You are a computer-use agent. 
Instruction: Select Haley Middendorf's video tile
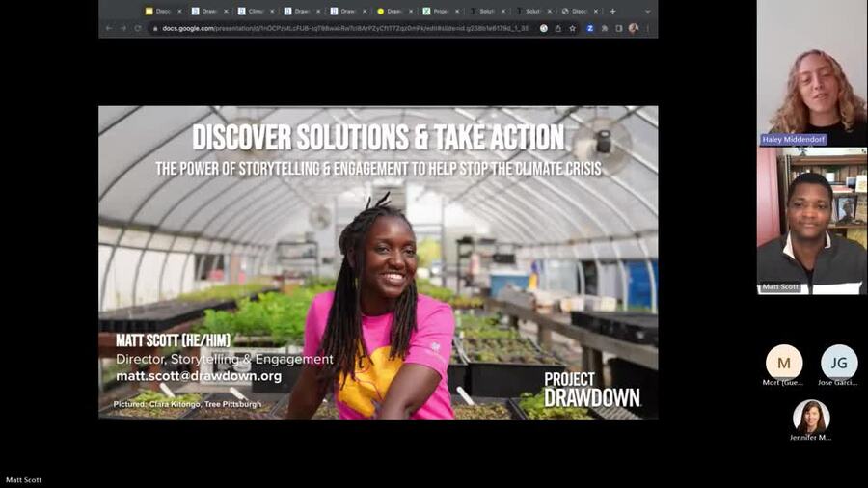coord(812,73)
